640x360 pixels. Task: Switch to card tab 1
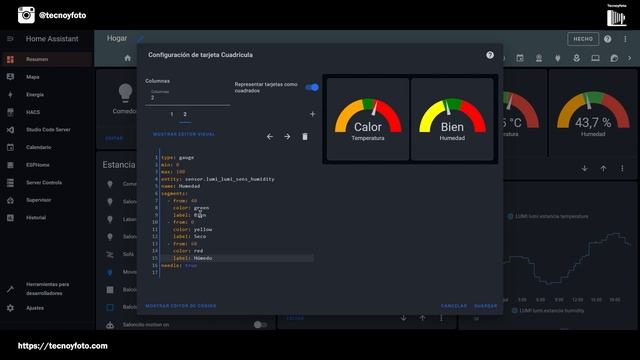172,114
